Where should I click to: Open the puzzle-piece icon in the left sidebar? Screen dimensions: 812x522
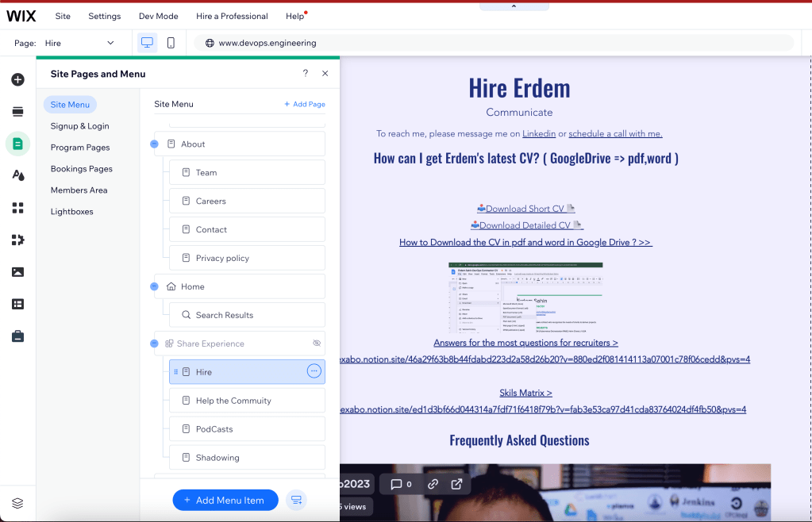17,240
